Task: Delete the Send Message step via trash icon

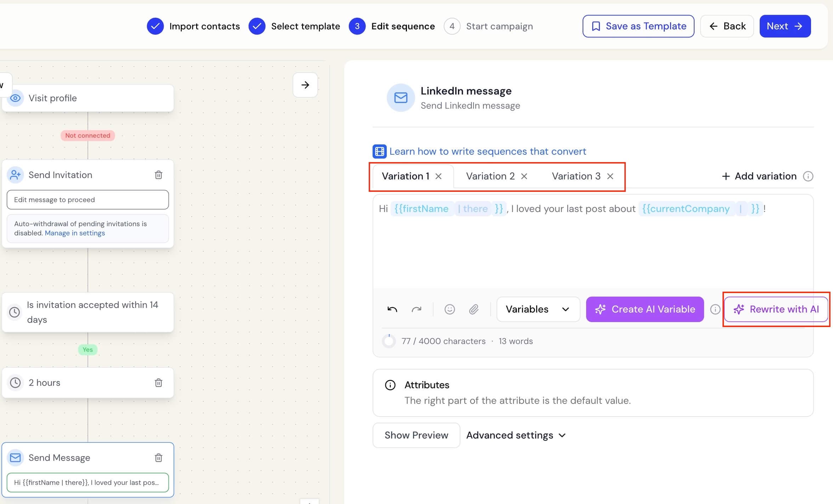Action: click(158, 458)
